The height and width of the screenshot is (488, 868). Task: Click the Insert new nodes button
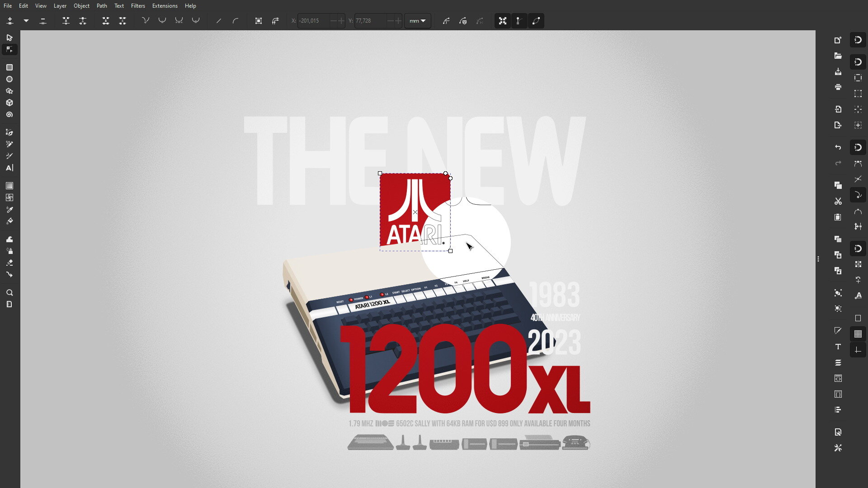[x=10, y=21]
